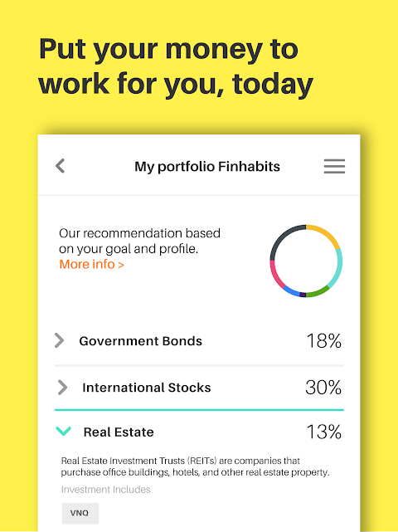
Task: Select the Government Bonds label
Action: coord(140,341)
